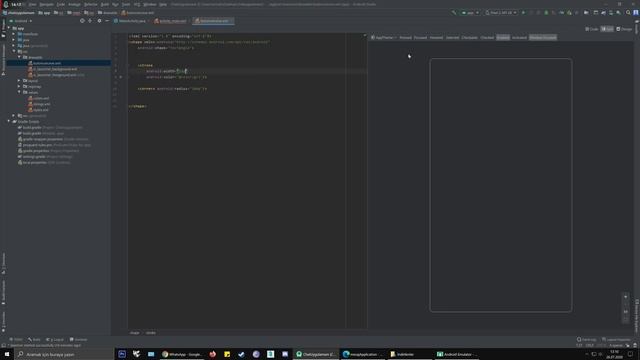Click the green Run app button
The image size is (640, 360).
click(x=523, y=13)
